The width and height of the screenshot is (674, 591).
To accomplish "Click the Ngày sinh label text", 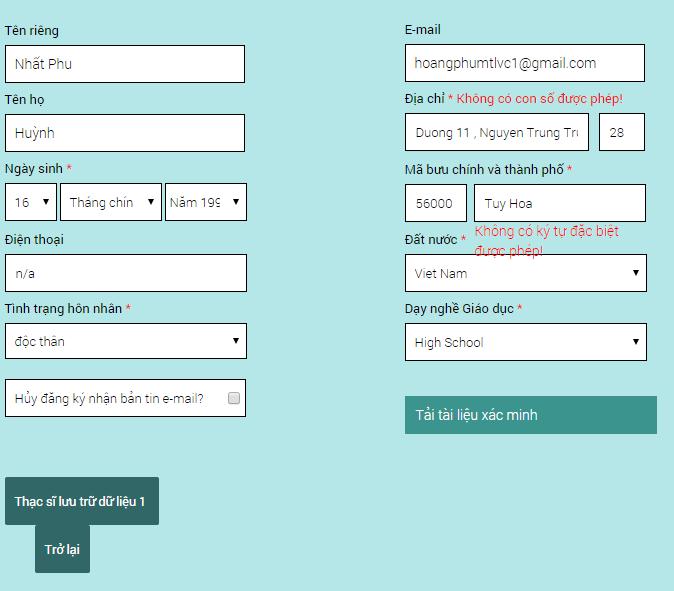I will tap(34, 168).
